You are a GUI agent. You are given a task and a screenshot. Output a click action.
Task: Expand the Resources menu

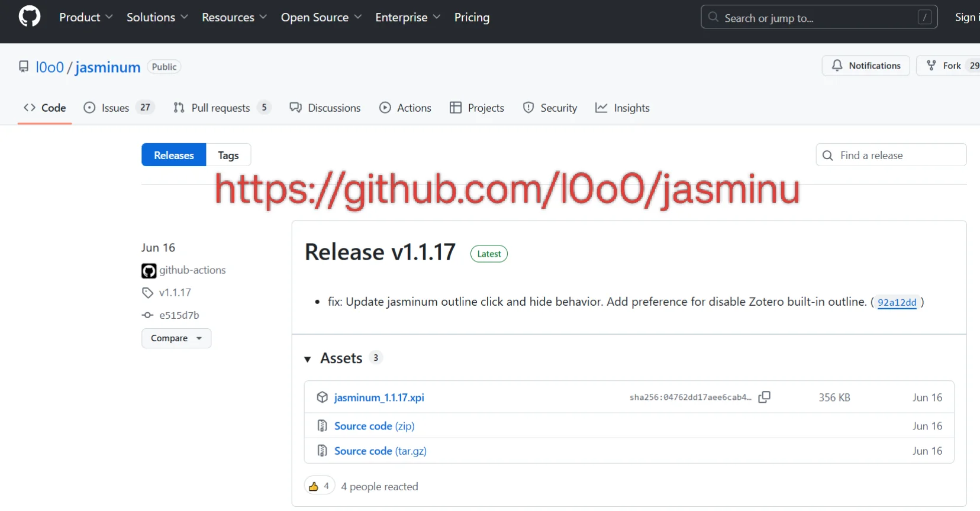tap(234, 17)
